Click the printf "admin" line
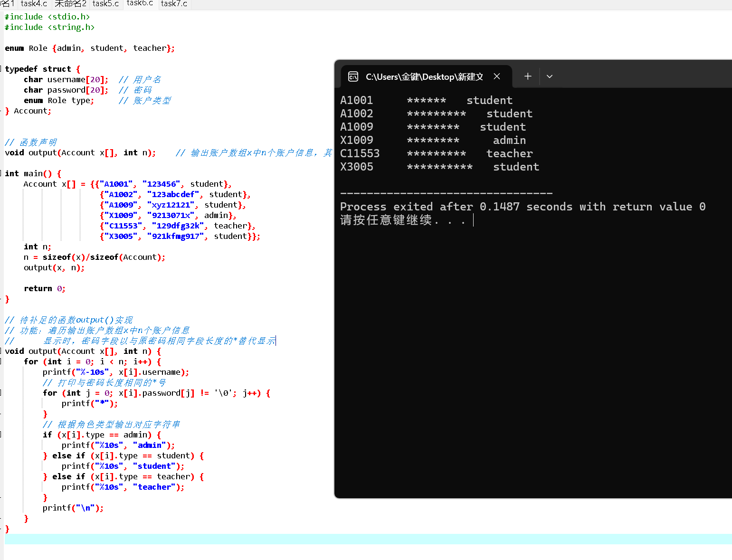 click(118, 445)
